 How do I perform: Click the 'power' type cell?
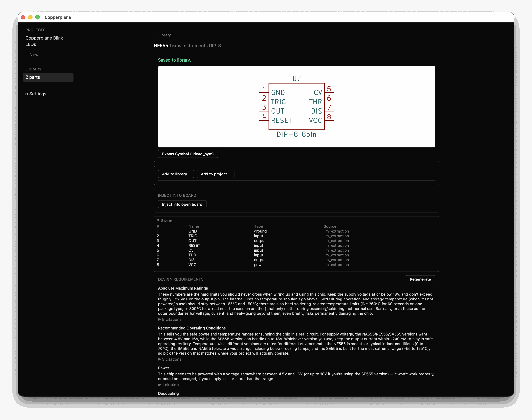pyautogui.click(x=259, y=265)
